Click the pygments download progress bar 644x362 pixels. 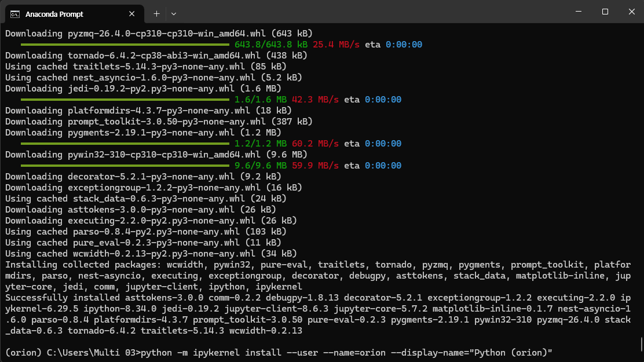[125, 144]
